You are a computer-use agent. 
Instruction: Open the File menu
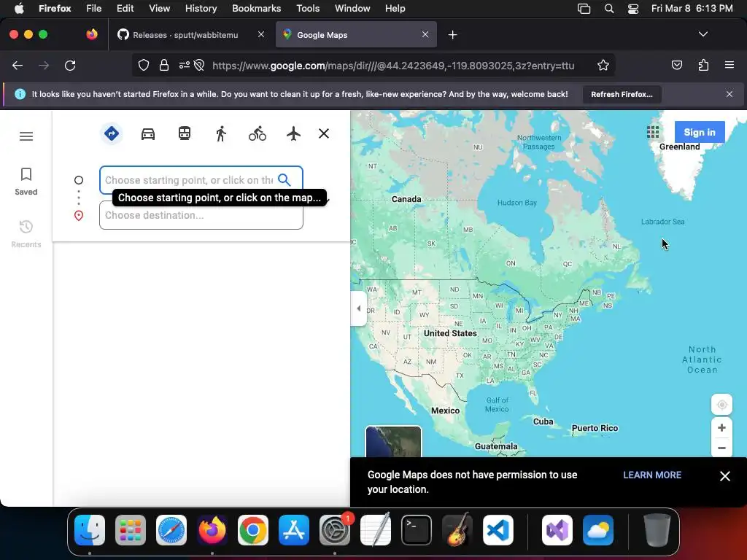pyautogui.click(x=94, y=9)
